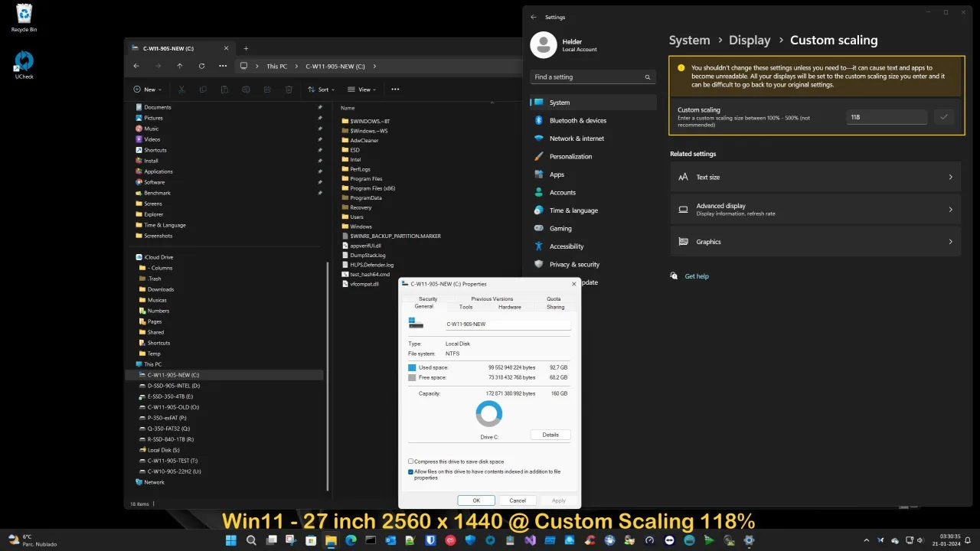Click the Windows Start button on taskbar
This screenshot has width=980, height=551.
tap(230, 540)
